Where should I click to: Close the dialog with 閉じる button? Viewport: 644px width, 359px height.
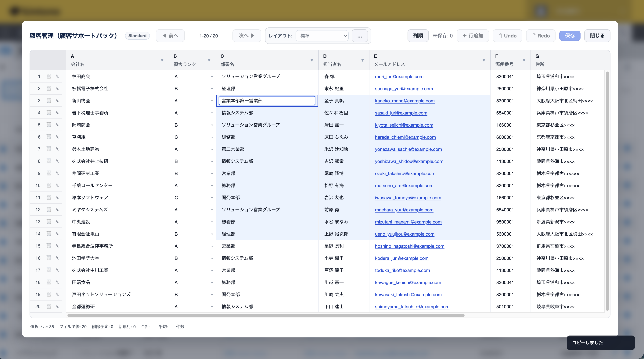coord(597,36)
